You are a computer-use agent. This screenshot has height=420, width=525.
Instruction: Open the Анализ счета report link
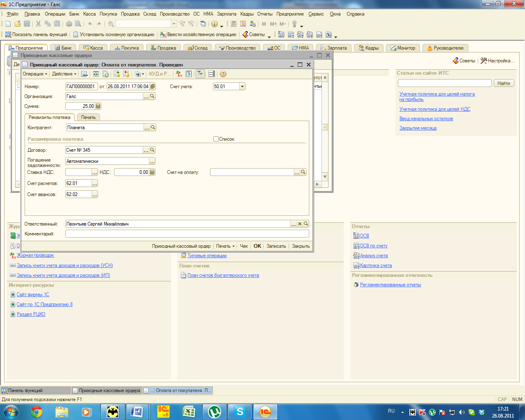click(x=374, y=256)
